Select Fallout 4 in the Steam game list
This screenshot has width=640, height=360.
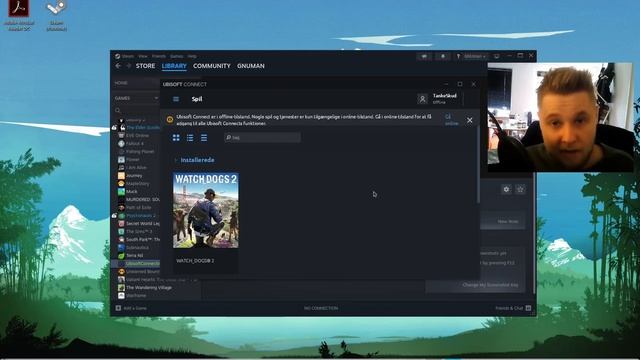pyautogui.click(x=135, y=144)
